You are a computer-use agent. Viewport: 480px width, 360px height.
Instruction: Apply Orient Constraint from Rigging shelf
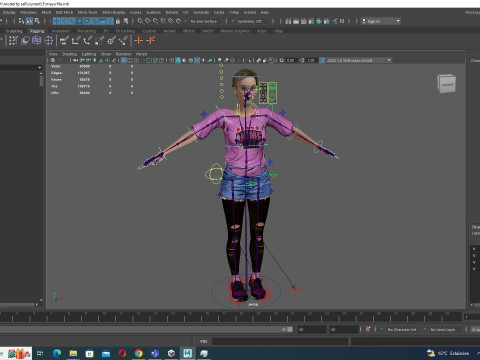point(88,41)
